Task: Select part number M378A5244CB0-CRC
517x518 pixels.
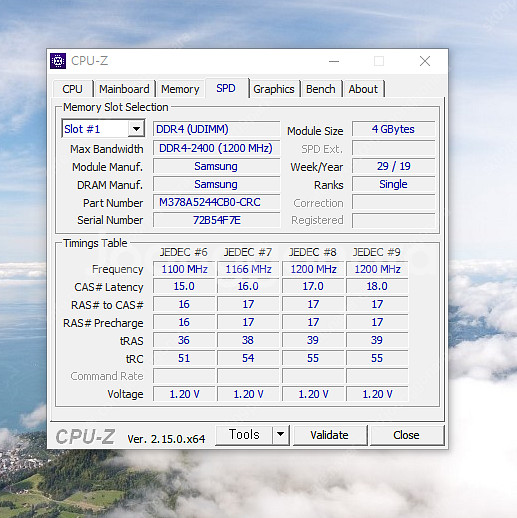Action: [216, 202]
